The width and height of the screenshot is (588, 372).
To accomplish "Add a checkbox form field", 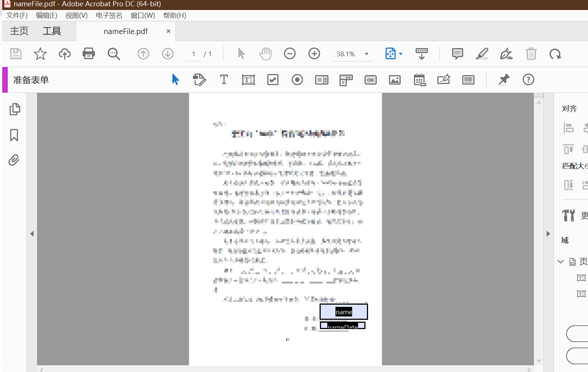I will (273, 80).
